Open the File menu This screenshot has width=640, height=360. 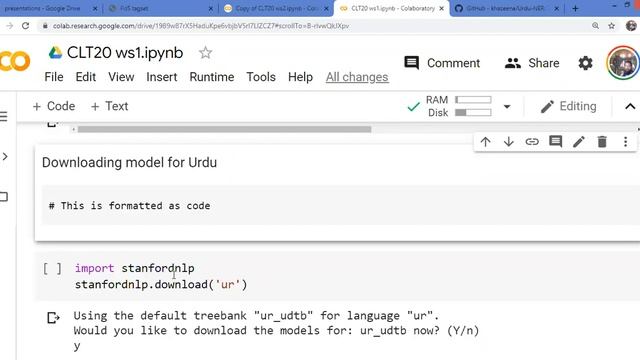pyautogui.click(x=54, y=77)
